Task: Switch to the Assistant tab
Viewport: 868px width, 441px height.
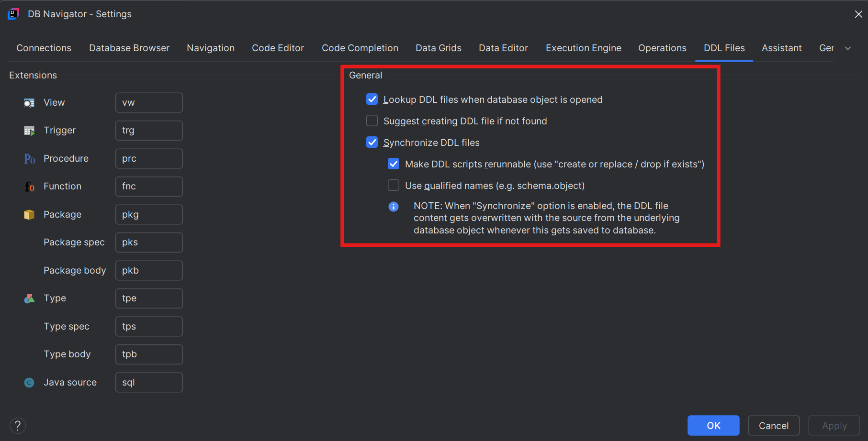Action: [x=781, y=48]
